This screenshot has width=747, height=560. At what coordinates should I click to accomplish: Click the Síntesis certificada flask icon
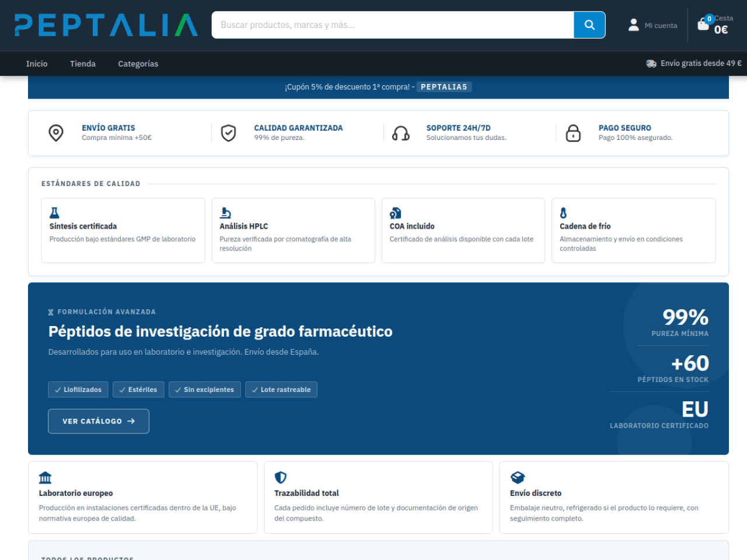[x=54, y=213]
